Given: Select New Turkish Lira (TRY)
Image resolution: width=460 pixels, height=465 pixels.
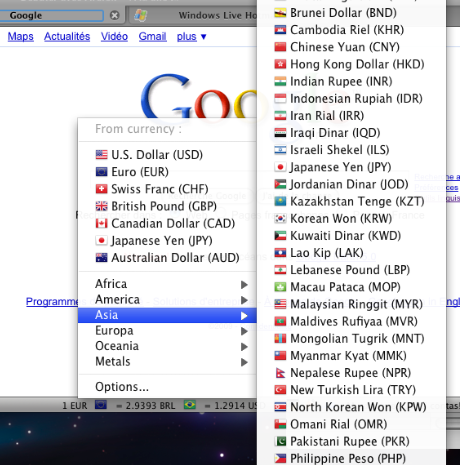Looking at the screenshot, I should pos(352,390).
